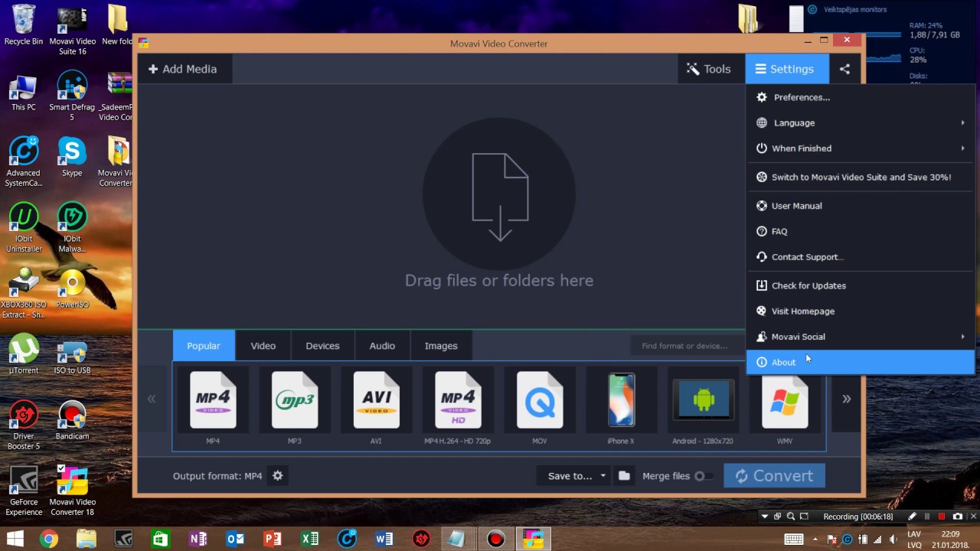The width and height of the screenshot is (980, 551).
Task: Choose Contact Support menu entry
Action: tap(861, 257)
